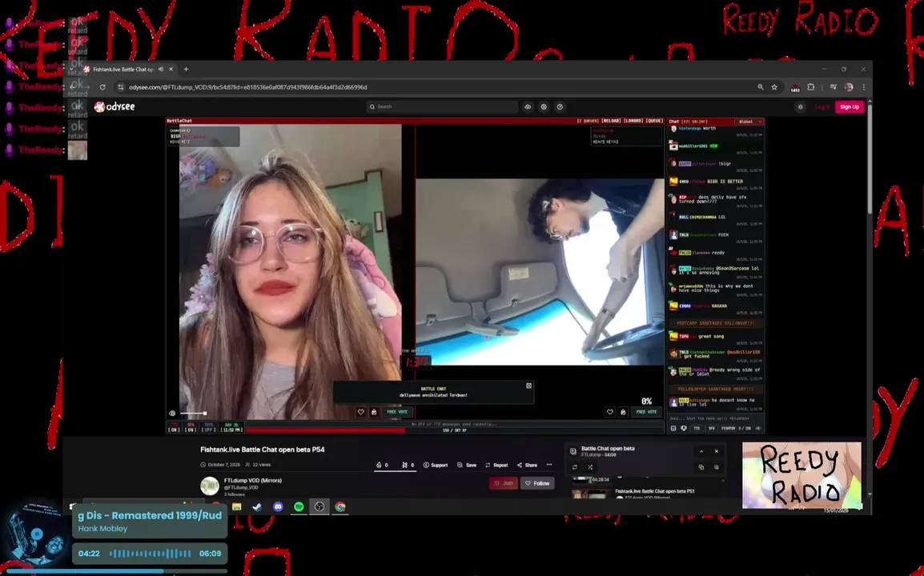
Task: Open the FTLdump VOD (Mirrors) channel link
Action: coord(253,481)
